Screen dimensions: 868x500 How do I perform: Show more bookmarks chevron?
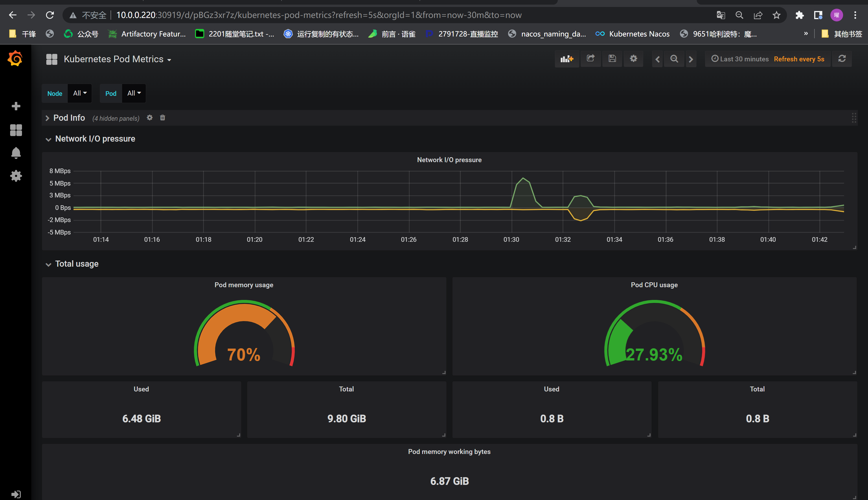[x=806, y=34]
